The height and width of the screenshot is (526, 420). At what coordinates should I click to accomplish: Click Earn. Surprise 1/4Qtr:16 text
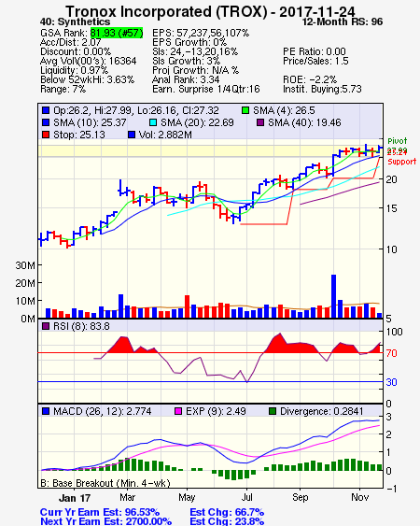[x=206, y=90]
